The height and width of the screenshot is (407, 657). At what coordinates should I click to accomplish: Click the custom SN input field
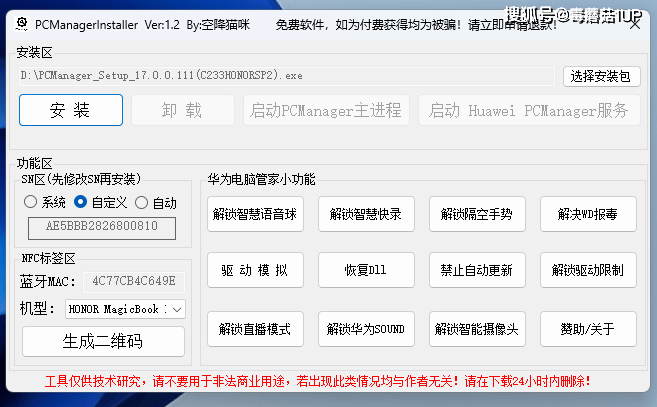tap(102, 228)
